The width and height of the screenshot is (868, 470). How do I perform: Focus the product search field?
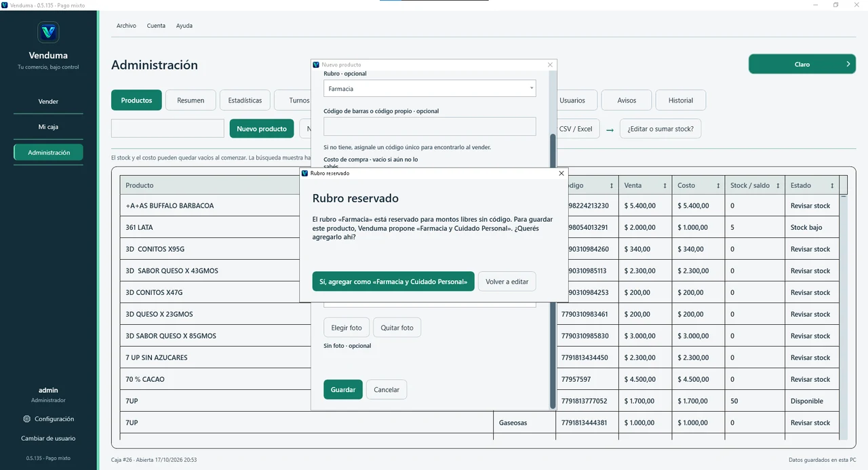click(167, 129)
